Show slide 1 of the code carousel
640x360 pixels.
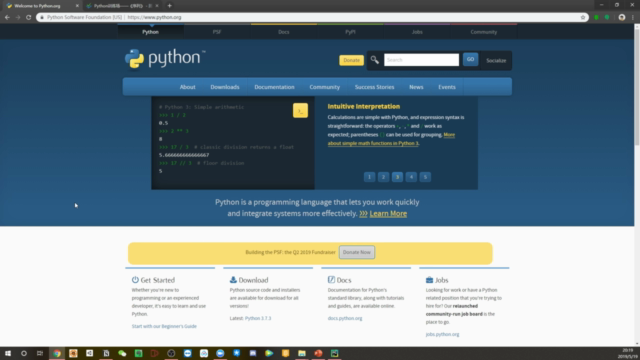(369, 177)
